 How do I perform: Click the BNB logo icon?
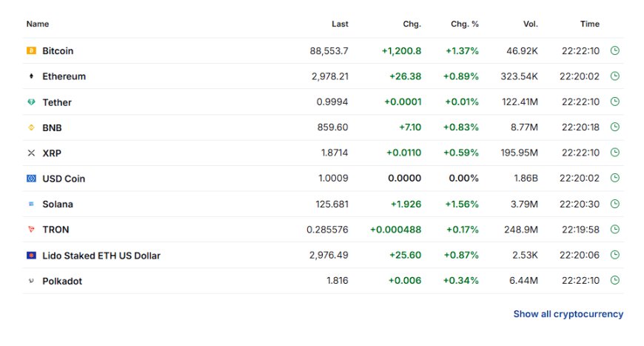point(31,127)
